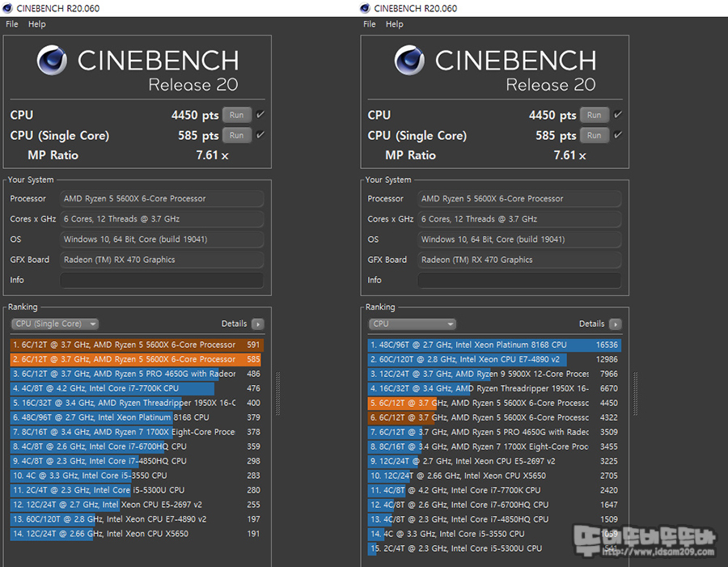Select Xeon E7-4890 v2 single-core row 197
The image size is (728, 567).
pyautogui.click(x=137, y=519)
